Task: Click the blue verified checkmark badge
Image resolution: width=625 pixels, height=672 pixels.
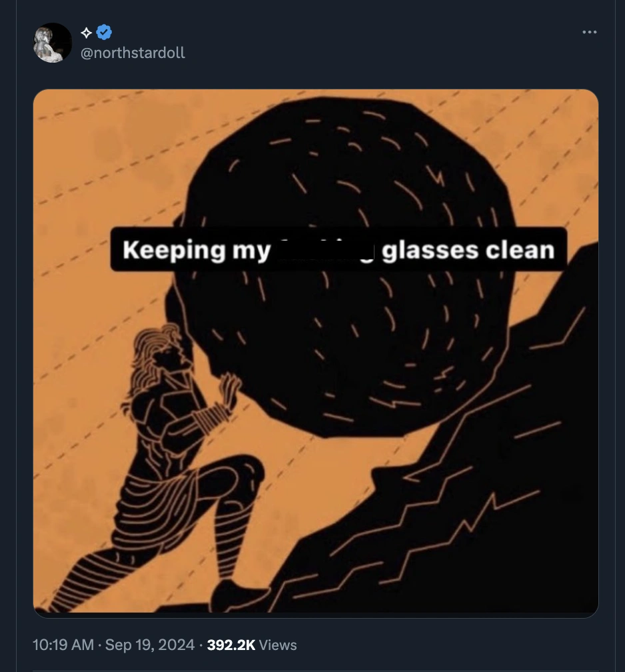Action: [x=105, y=31]
